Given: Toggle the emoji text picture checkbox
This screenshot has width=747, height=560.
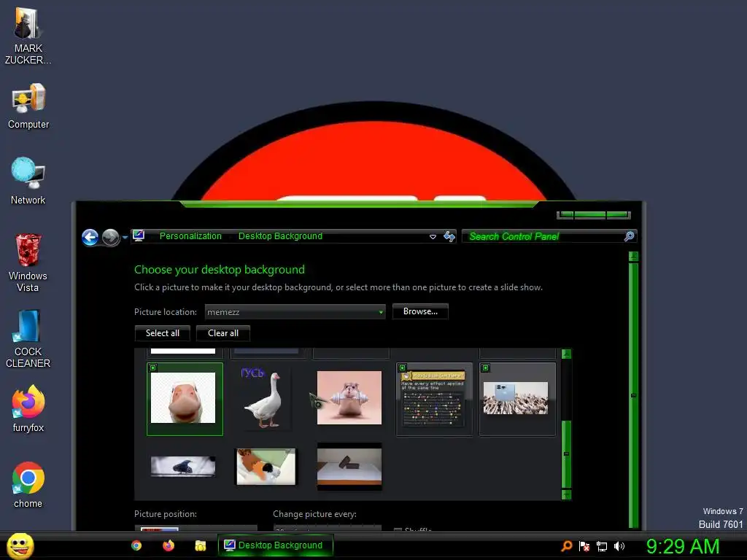Looking at the screenshot, I should (x=403, y=367).
